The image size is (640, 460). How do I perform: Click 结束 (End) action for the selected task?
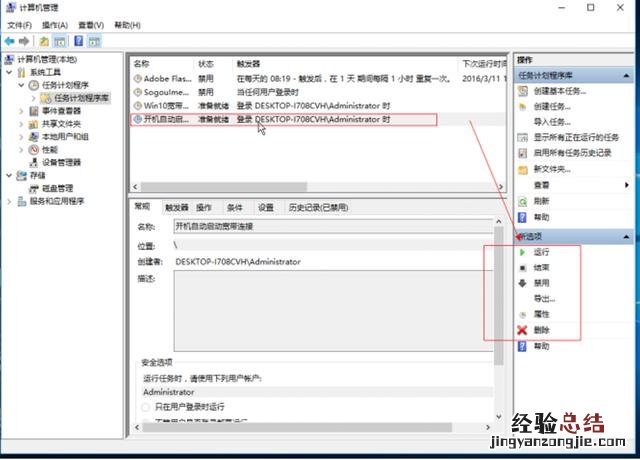tap(541, 268)
